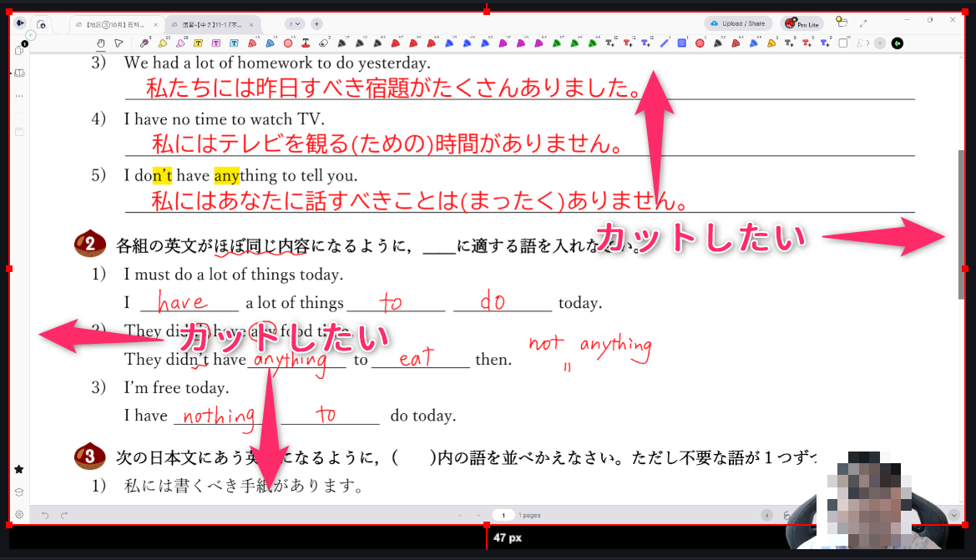Open the favorites star in sidebar
976x560 pixels.
coord(19,469)
